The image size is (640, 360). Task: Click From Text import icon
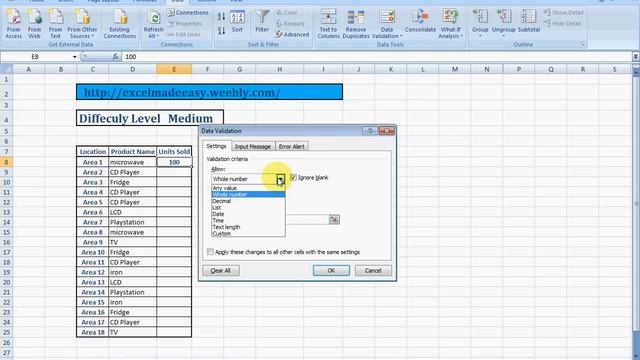[56, 24]
